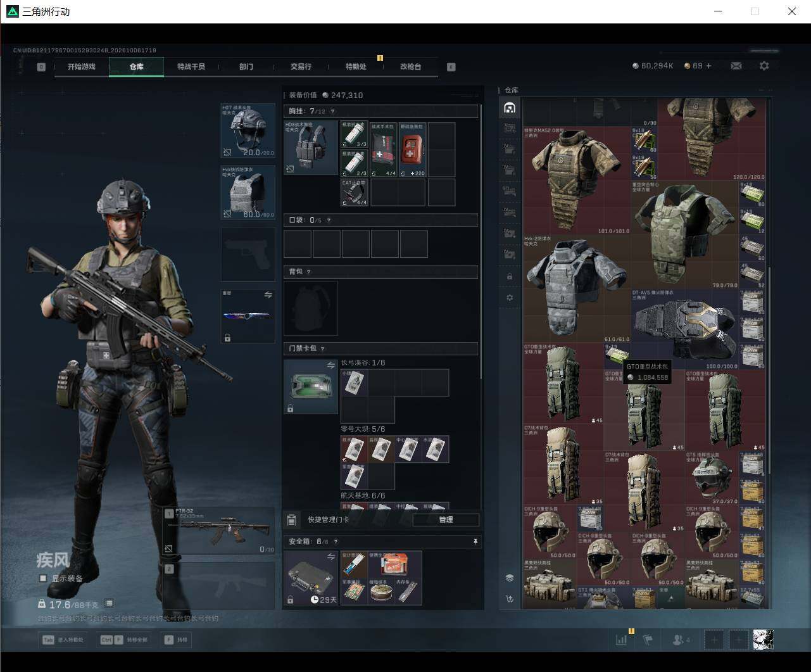Open the statistics chart icon in bottom bar
Viewport: 811px width, 672px height.
pos(622,640)
